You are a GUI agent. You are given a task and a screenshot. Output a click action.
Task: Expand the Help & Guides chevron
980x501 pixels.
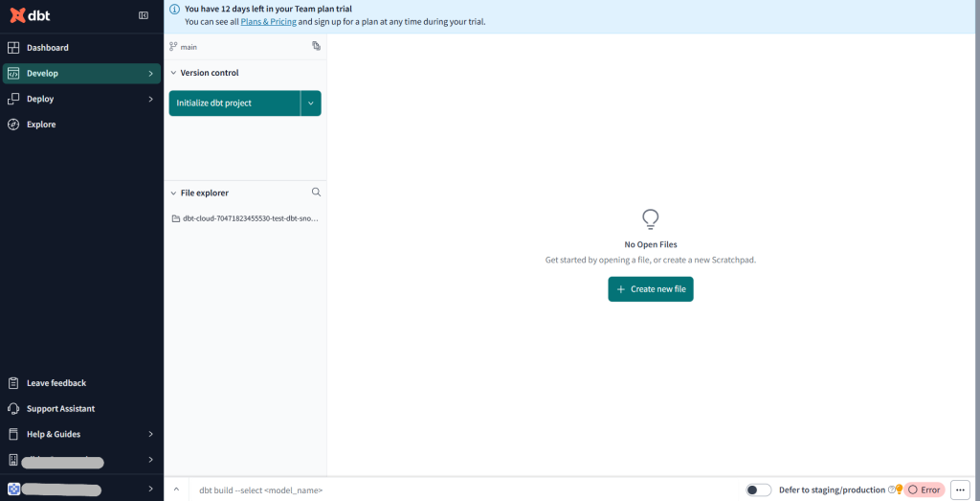click(x=150, y=434)
